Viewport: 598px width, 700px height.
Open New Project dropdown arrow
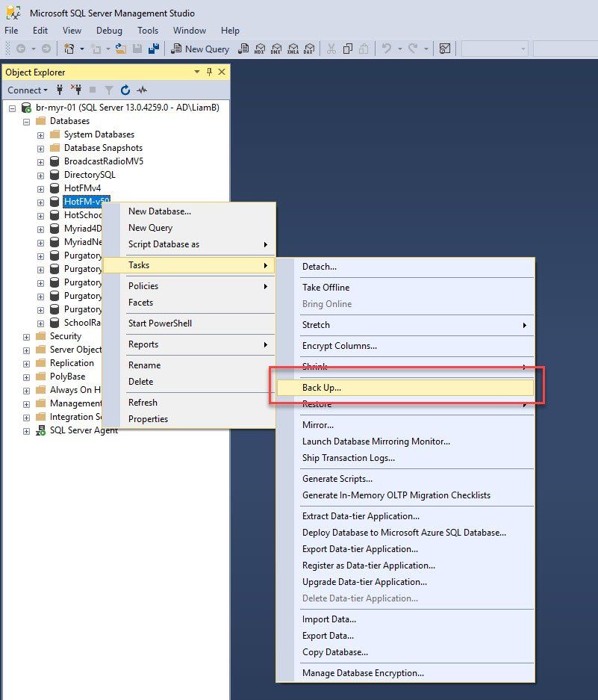[82, 49]
